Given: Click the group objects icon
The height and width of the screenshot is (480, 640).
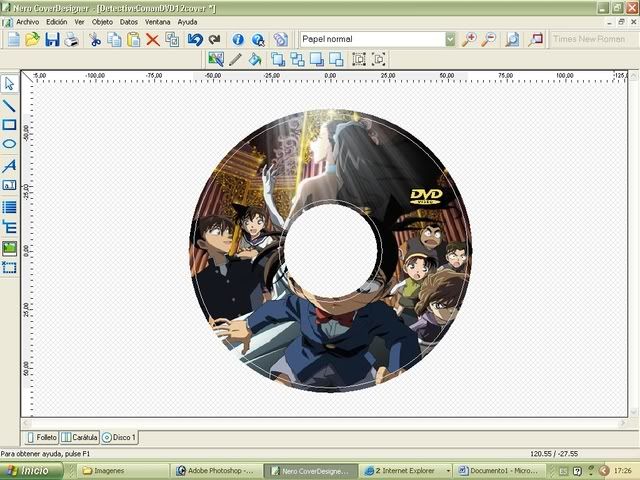Looking at the screenshot, I should (359, 59).
